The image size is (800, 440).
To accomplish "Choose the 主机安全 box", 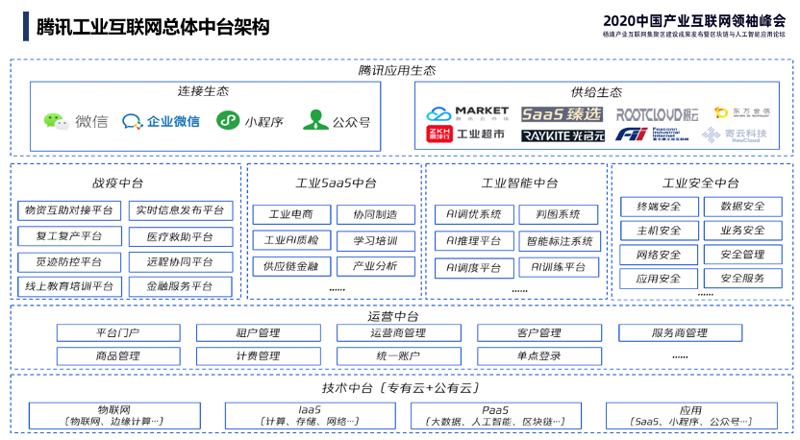I will click(659, 231).
